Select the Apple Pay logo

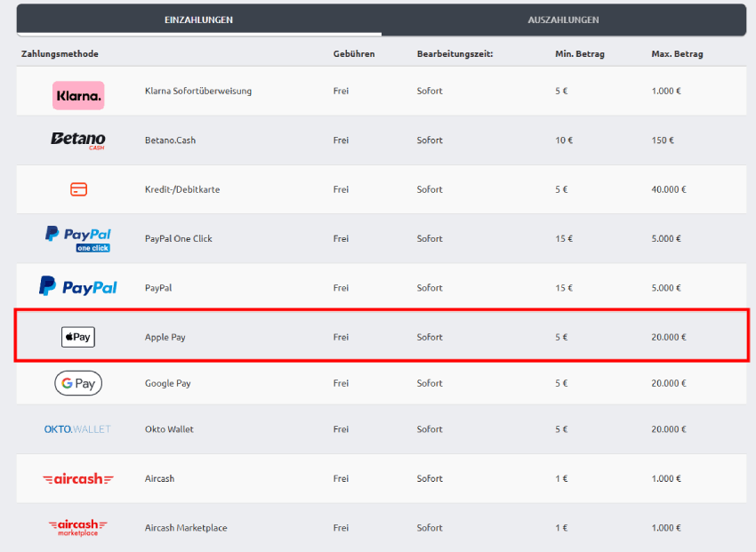click(x=78, y=337)
